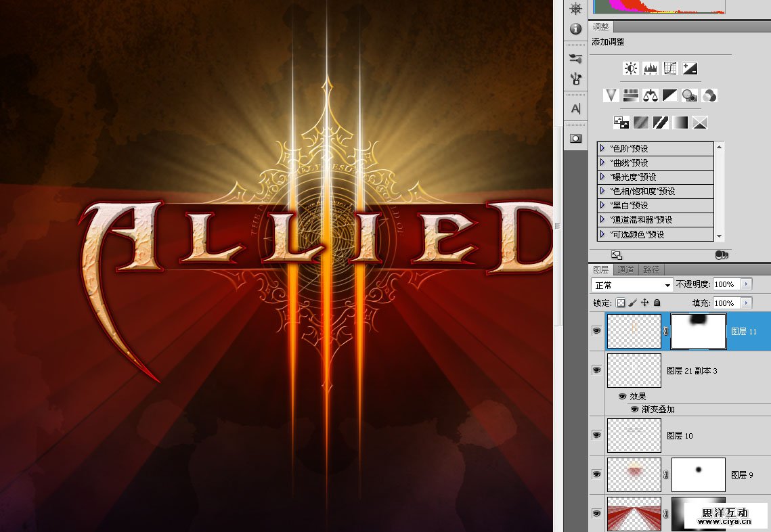
Task: Hide layer 图层 21 副本 3
Action: click(596, 370)
